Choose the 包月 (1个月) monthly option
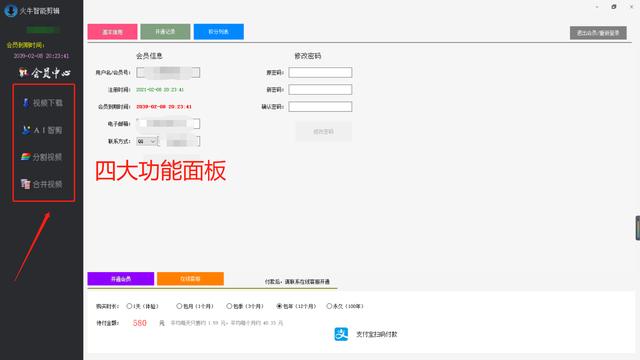The width and height of the screenshot is (640, 360). 179,306
